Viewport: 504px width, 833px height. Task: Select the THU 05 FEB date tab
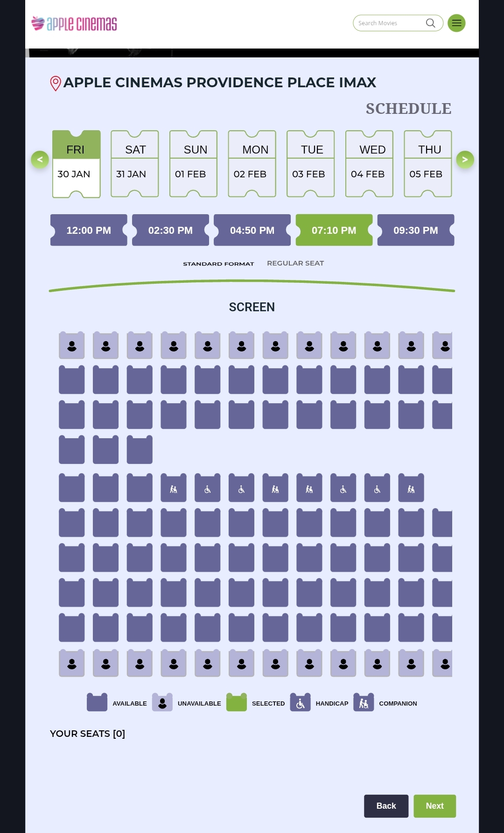(x=428, y=164)
